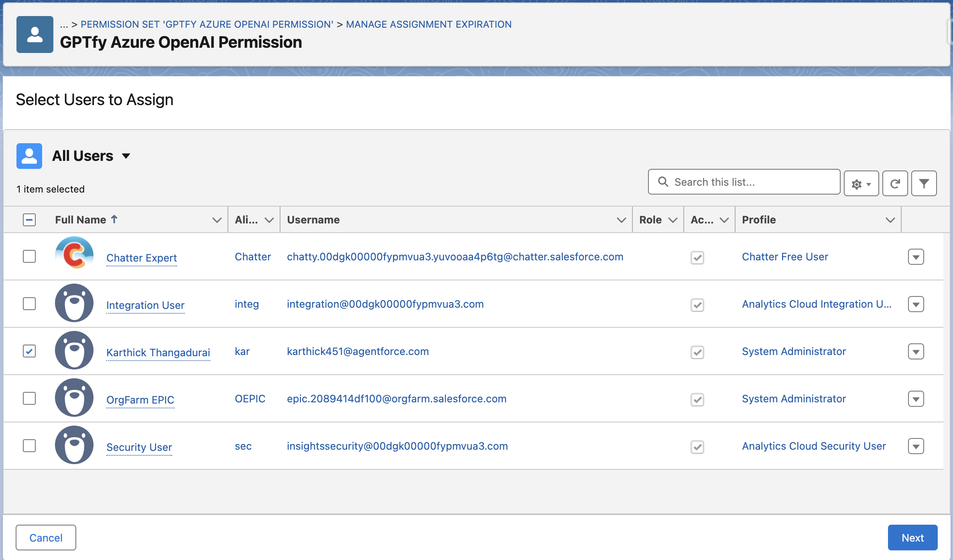Click the Cancel button

46,538
